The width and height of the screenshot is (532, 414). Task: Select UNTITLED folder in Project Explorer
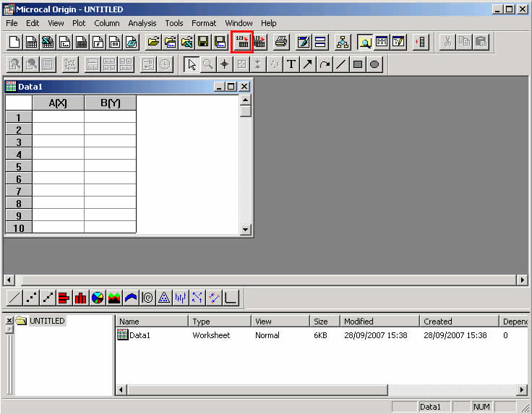click(x=47, y=321)
